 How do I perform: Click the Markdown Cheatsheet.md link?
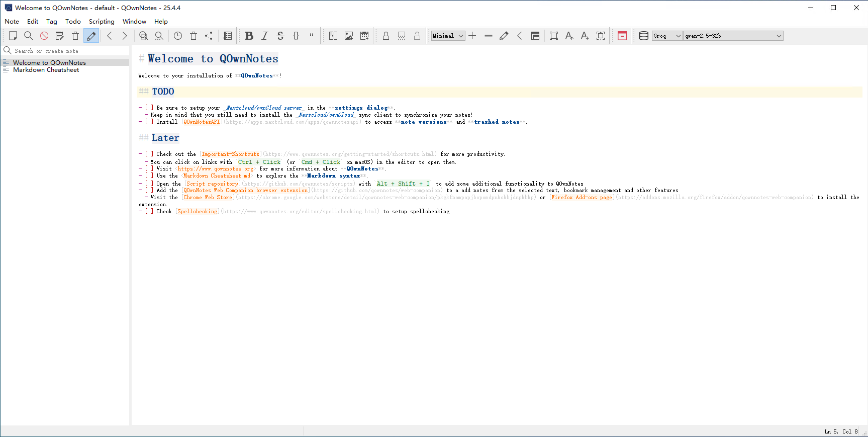pyautogui.click(x=217, y=176)
